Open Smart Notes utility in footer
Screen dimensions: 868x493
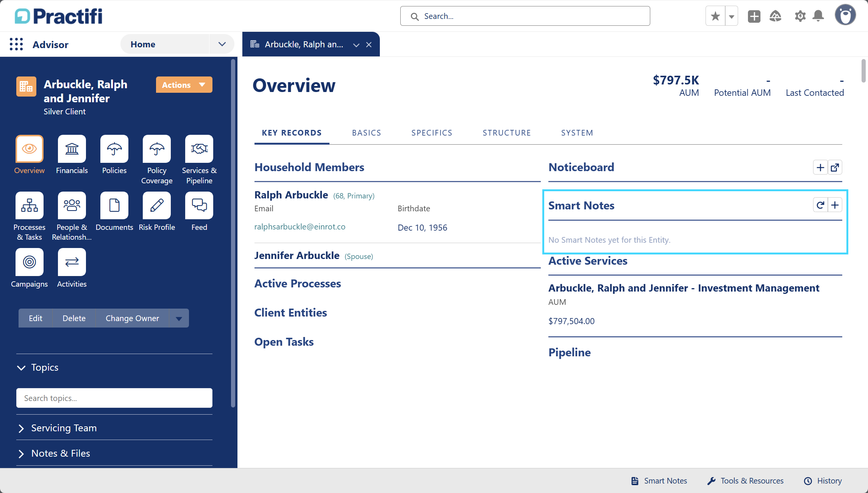point(659,481)
